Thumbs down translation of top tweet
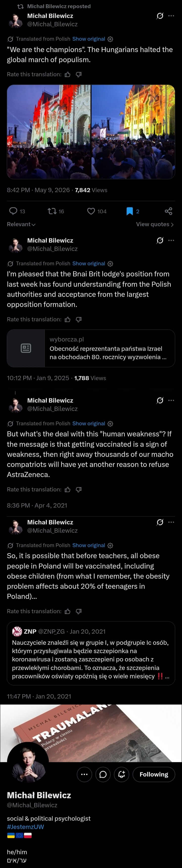This screenshot has height=868, width=182. pyautogui.click(x=79, y=74)
